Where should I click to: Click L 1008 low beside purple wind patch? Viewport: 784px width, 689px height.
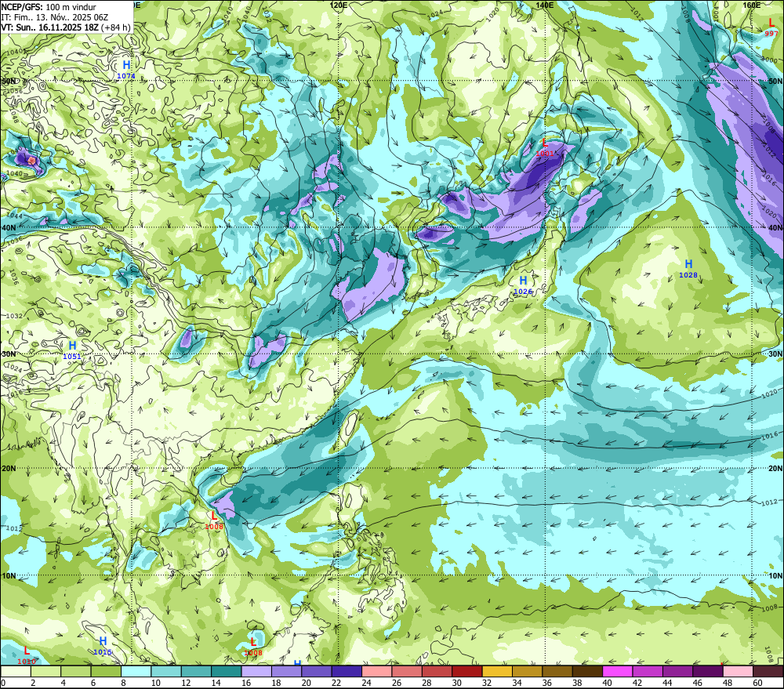pos(214,520)
